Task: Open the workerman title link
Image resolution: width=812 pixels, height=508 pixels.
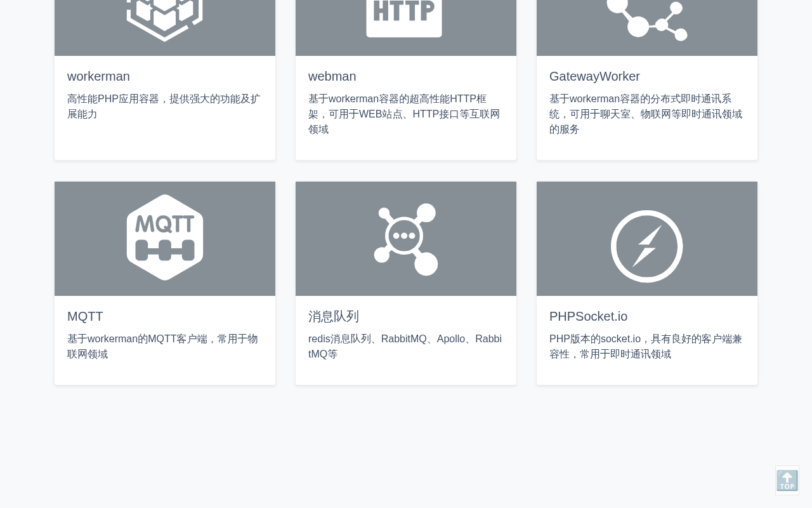Action: (98, 76)
